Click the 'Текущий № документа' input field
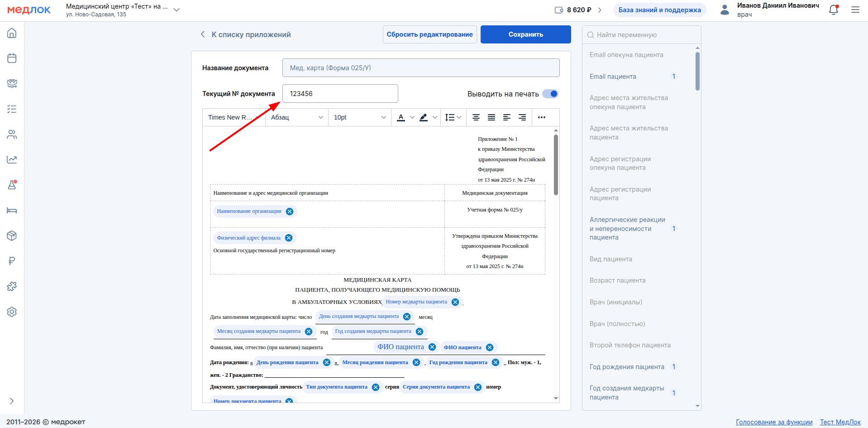Viewport: 868px width, 428px height. (340, 94)
